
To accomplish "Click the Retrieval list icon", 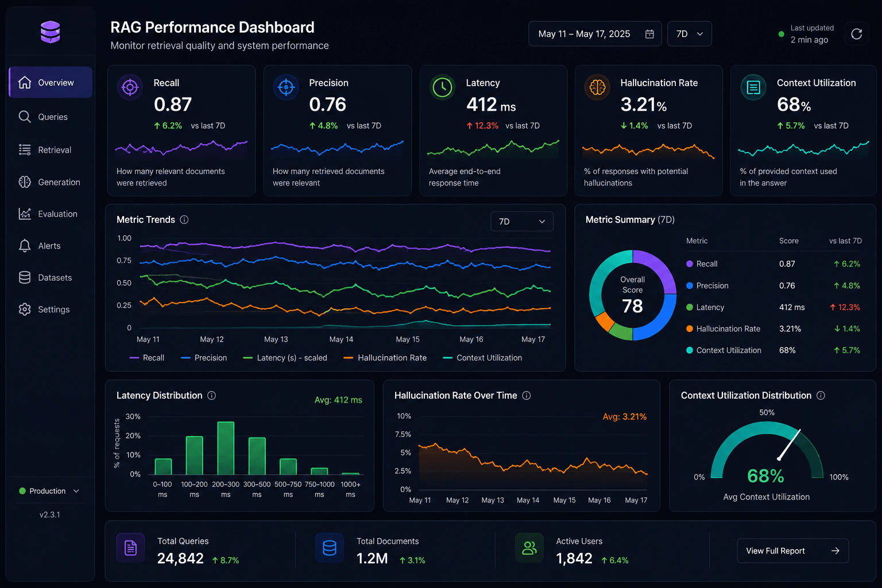I will point(25,150).
